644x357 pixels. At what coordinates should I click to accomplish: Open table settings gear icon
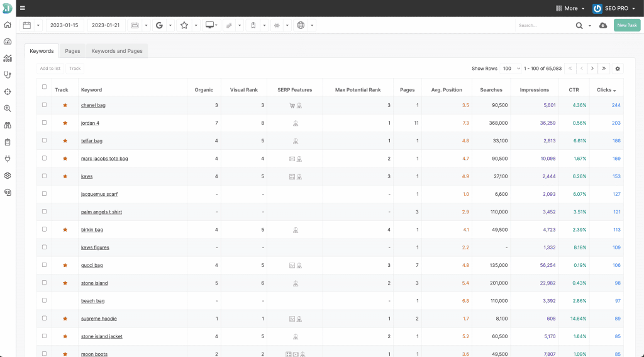pos(618,69)
